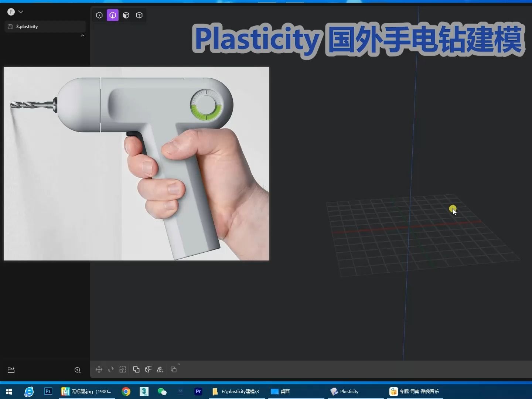
Task: Open the files panel folder icon bottom left
Action: click(x=11, y=370)
